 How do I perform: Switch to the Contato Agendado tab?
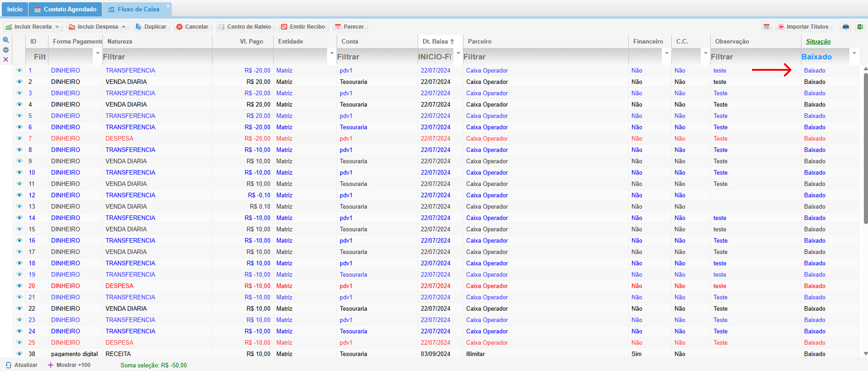tap(65, 9)
